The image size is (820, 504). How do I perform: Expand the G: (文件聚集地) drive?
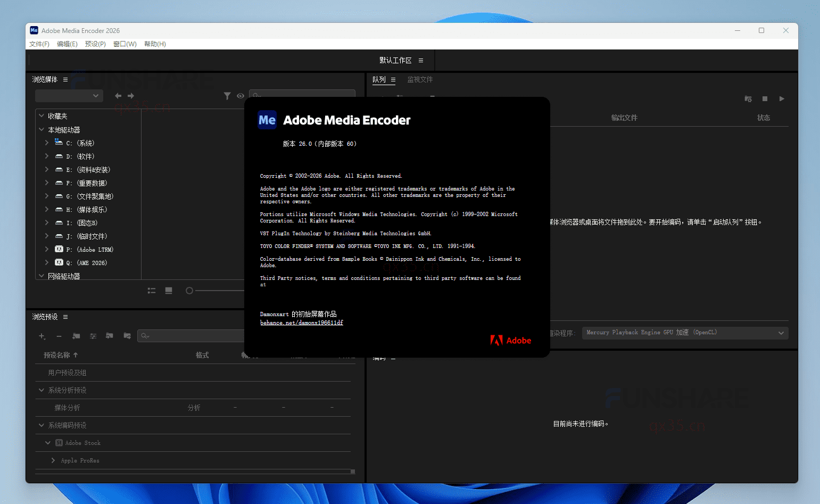(47, 196)
